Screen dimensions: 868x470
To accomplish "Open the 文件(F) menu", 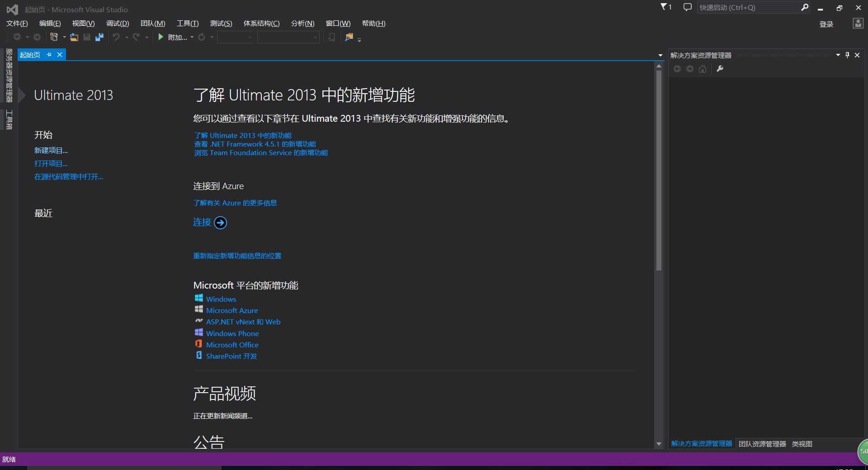I will click(x=17, y=24).
